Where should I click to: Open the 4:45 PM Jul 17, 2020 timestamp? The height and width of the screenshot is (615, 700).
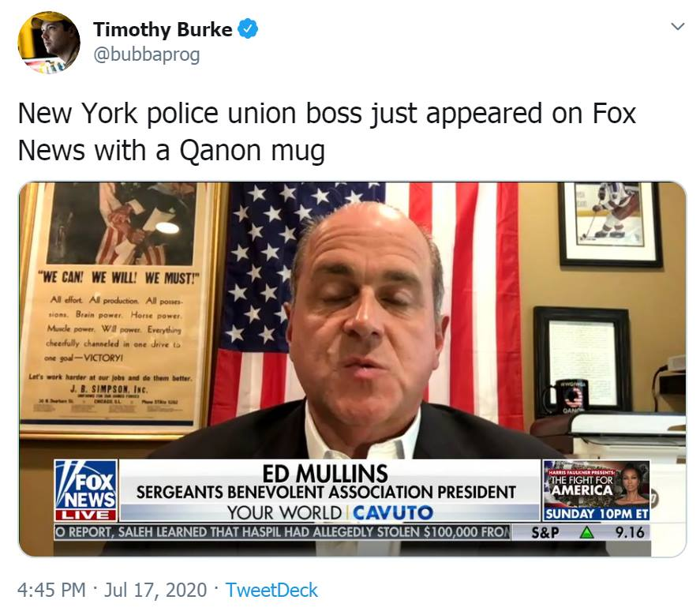pyautogui.click(x=112, y=590)
